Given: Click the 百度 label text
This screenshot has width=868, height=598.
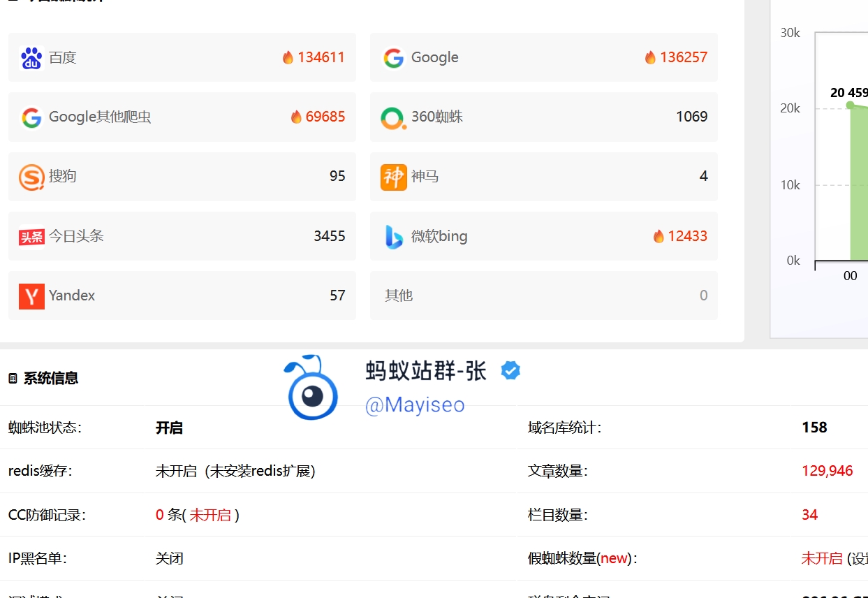Looking at the screenshot, I should pyautogui.click(x=63, y=57).
